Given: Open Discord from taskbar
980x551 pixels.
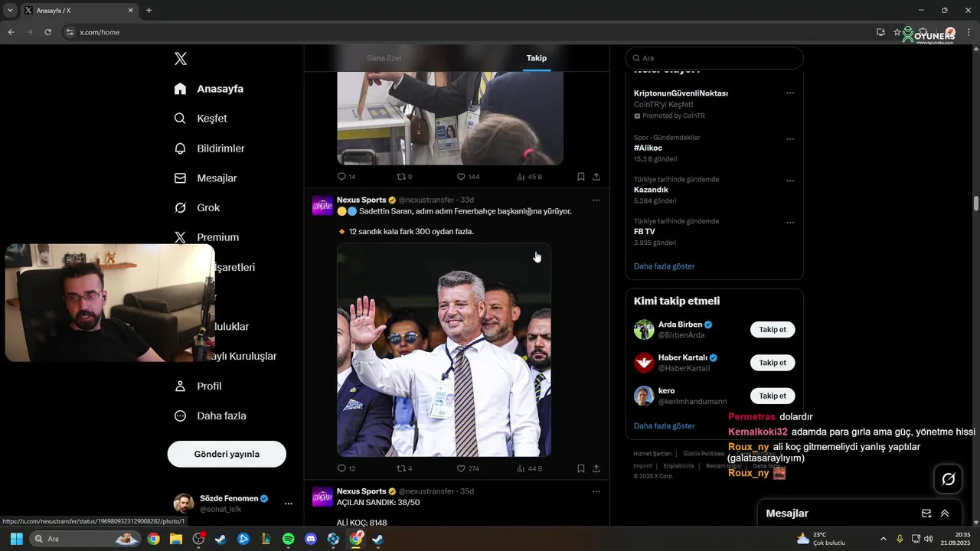Looking at the screenshot, I should coord(311,539).
